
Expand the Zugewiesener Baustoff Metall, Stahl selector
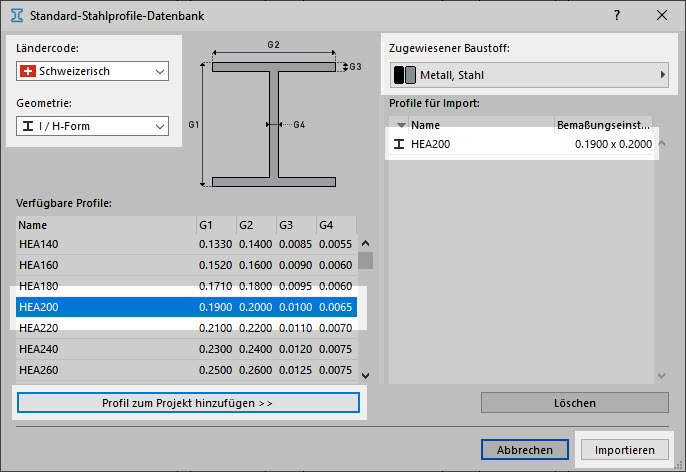528,75
